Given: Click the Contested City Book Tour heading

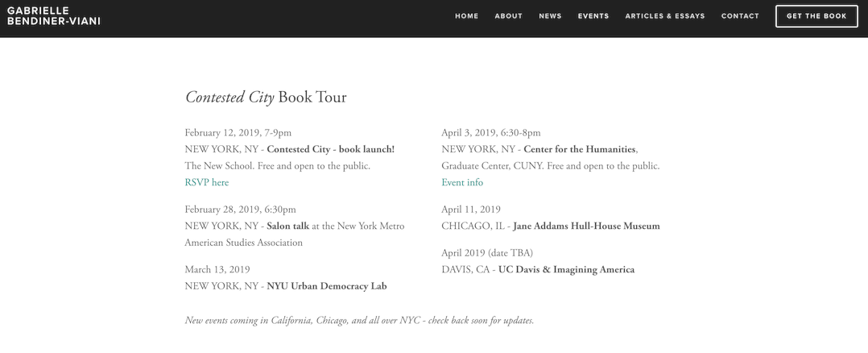Looking at the screenshot, I should 266,97.
